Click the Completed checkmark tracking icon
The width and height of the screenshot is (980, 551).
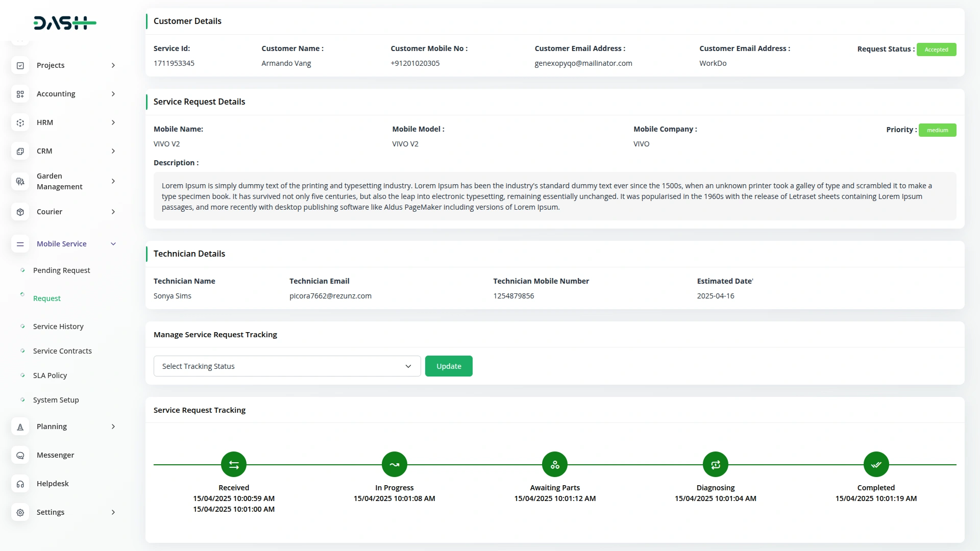876,464
